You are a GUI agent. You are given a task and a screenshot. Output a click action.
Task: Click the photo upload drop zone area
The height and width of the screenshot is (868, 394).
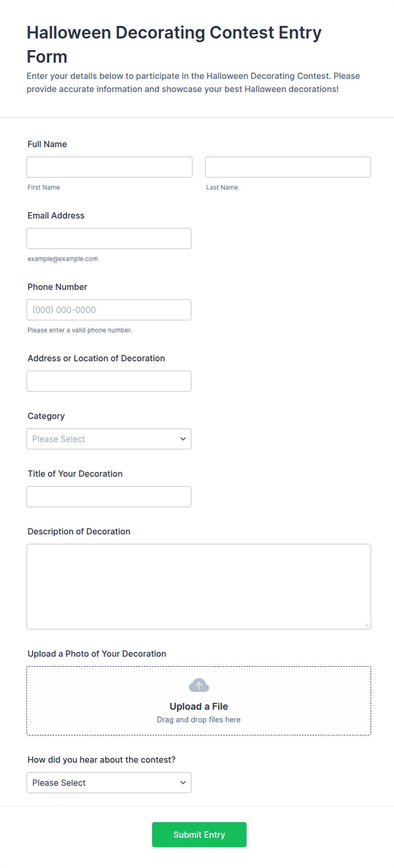(199, 701)
